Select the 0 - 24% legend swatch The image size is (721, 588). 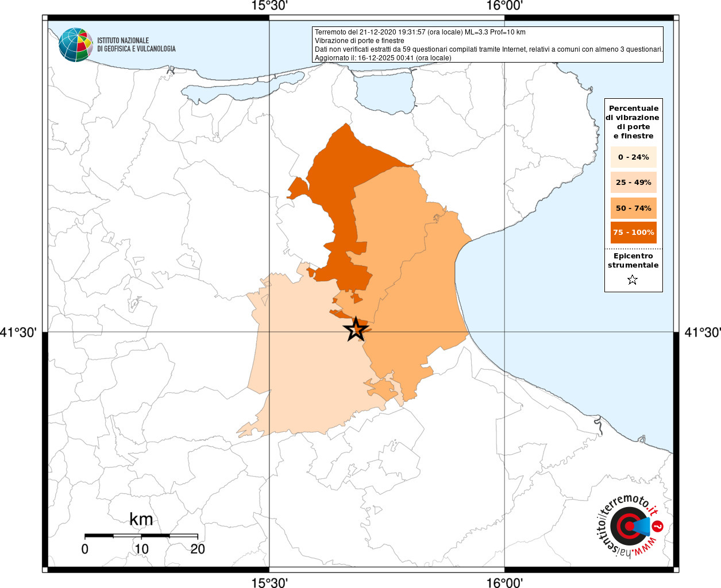click(633, 157)
